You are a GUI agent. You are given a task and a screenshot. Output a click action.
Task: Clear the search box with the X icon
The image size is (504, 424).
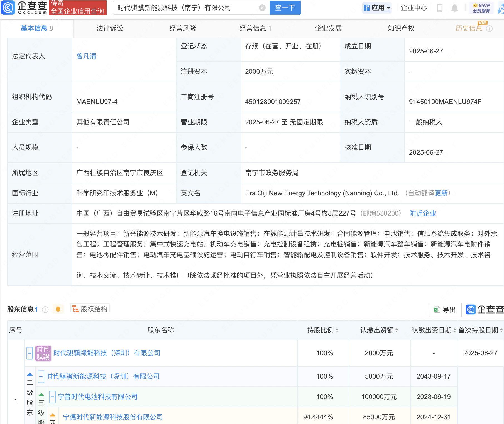pos(262,8)
